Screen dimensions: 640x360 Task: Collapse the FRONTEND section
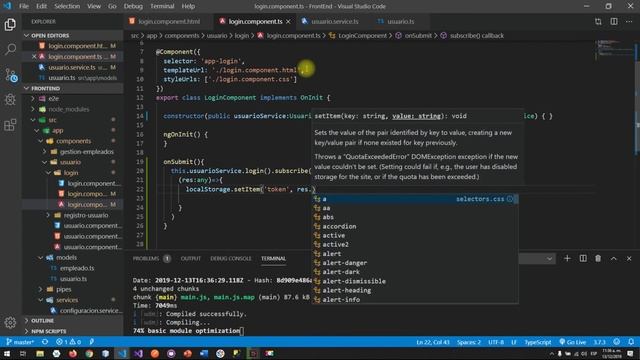tap(73, 88)
